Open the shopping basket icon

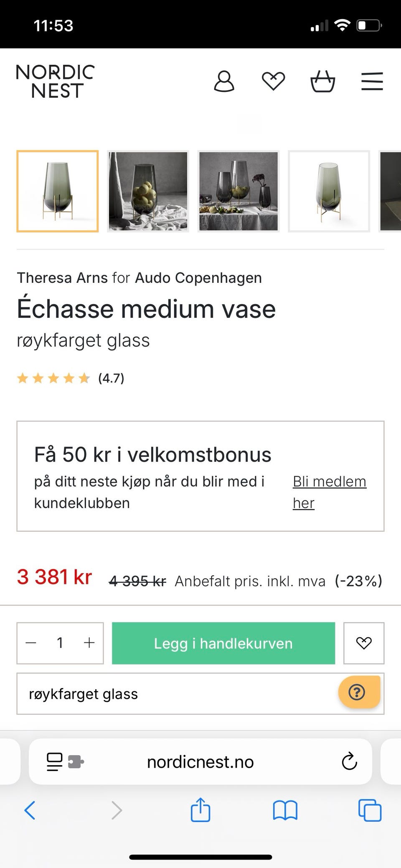[x=322, y=81]
